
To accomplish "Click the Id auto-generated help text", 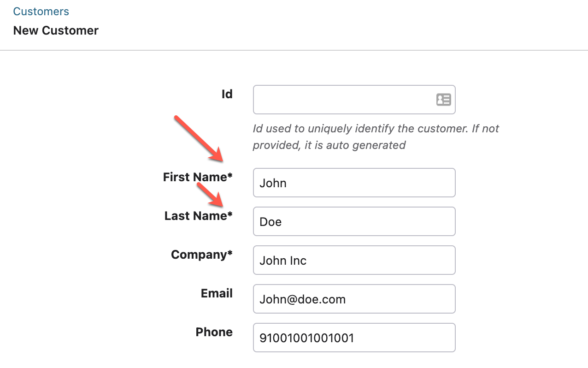I will click(x=376, y=137).
